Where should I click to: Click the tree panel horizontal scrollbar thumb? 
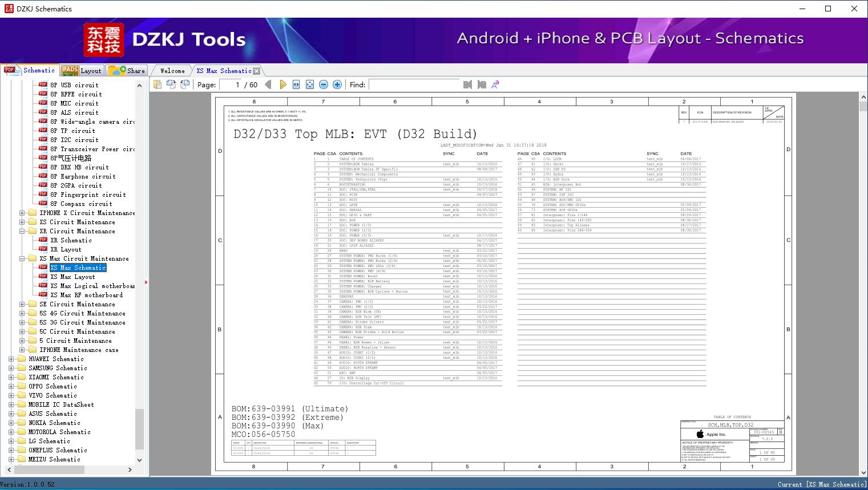[49, 469]
